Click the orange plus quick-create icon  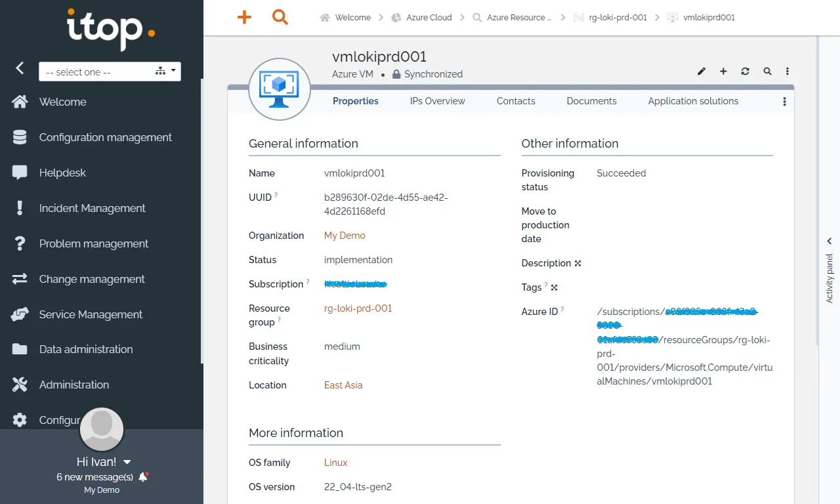coord(244,17)
